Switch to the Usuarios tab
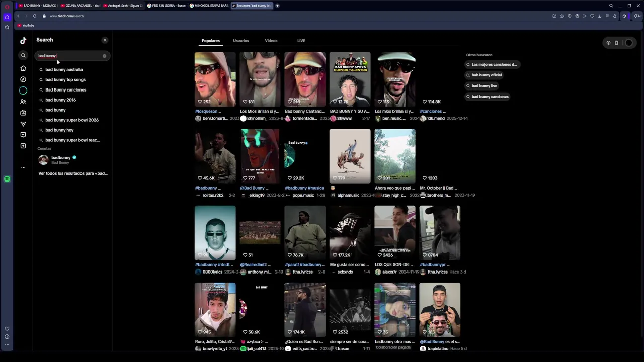644x362 pixels. click(241, 41)
